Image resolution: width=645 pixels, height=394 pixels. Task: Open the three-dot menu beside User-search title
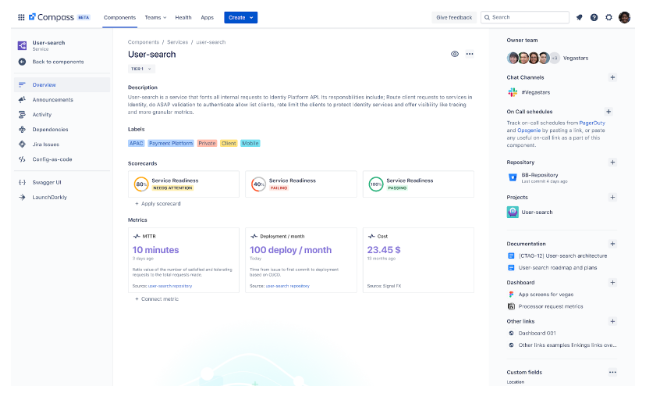[469, 54]
